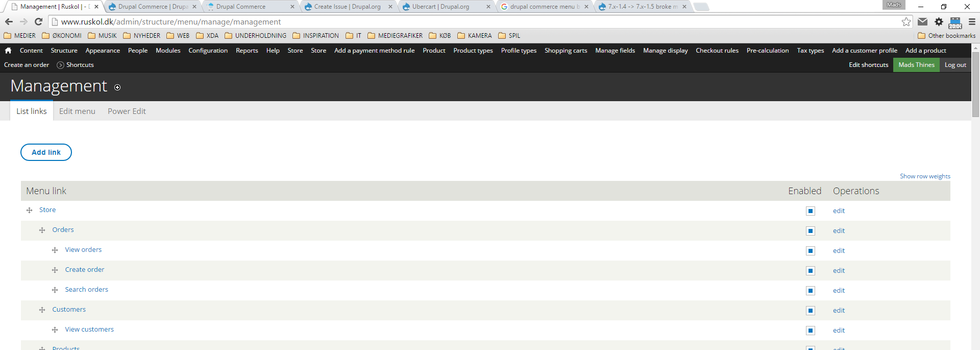The width and height of the screenshot is (980, 350).
Task: Open the Chrome hamburger menu
Action: [972, 21]
